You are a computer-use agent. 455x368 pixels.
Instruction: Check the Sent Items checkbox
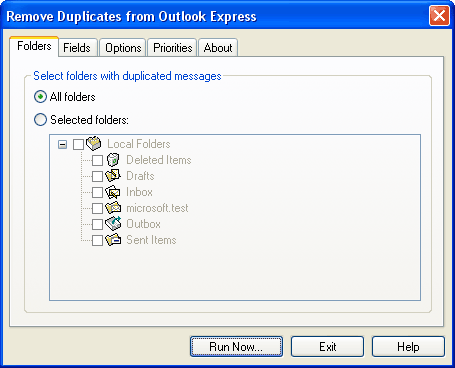(97, 240)
